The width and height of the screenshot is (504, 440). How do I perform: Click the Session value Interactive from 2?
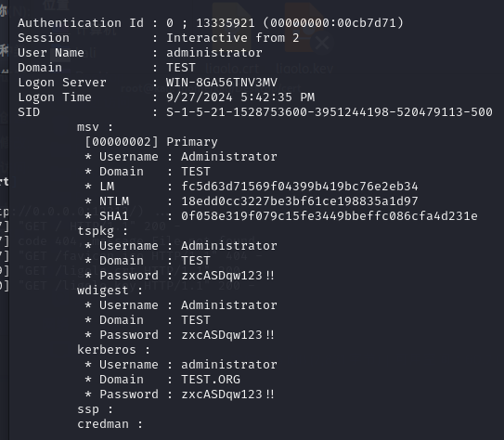(233, 38)
